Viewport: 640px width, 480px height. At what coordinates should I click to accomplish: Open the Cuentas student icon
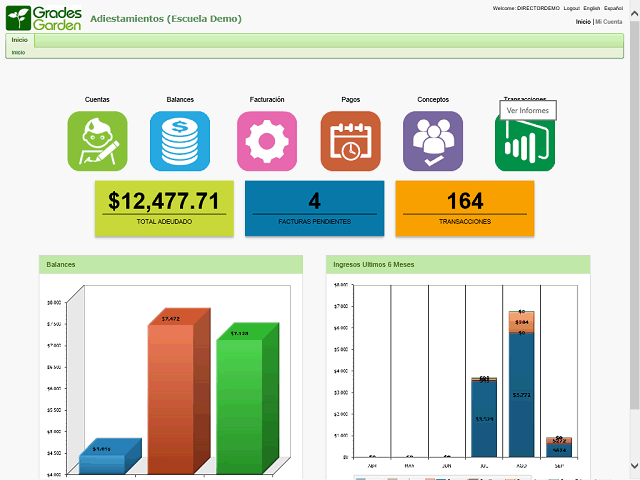(x=97, y=141)
